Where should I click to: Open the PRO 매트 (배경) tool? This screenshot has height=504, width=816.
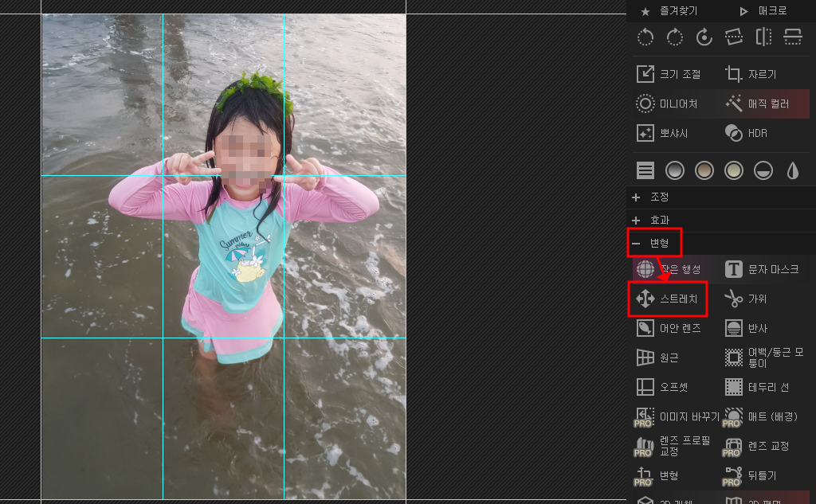pos(761,416)
